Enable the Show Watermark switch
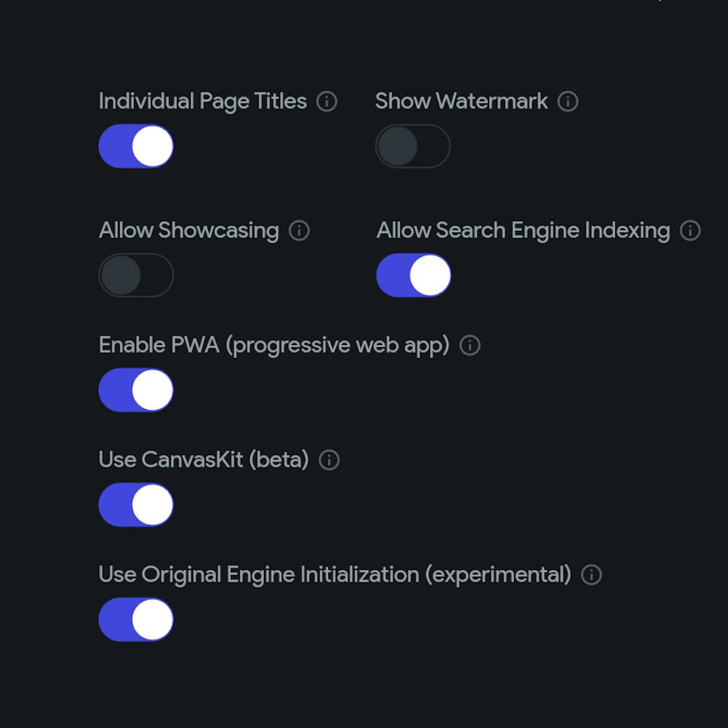Viewport: 728px width, 728px height. point(413,146)
